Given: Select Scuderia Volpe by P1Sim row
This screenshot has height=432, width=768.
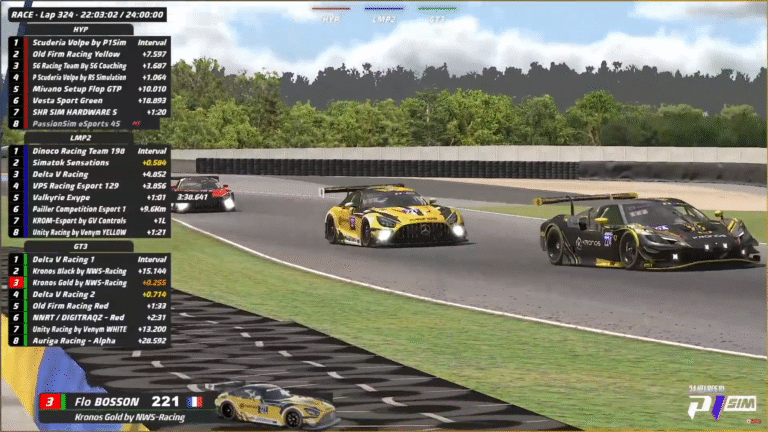Looking at the screenshot, I should tap(80, 43).
